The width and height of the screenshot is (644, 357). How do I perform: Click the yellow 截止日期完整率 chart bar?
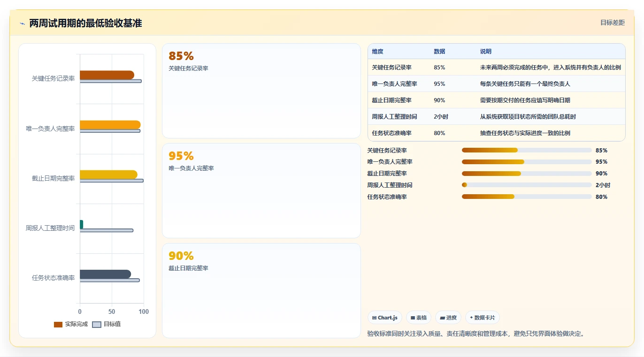click(108, 175)
